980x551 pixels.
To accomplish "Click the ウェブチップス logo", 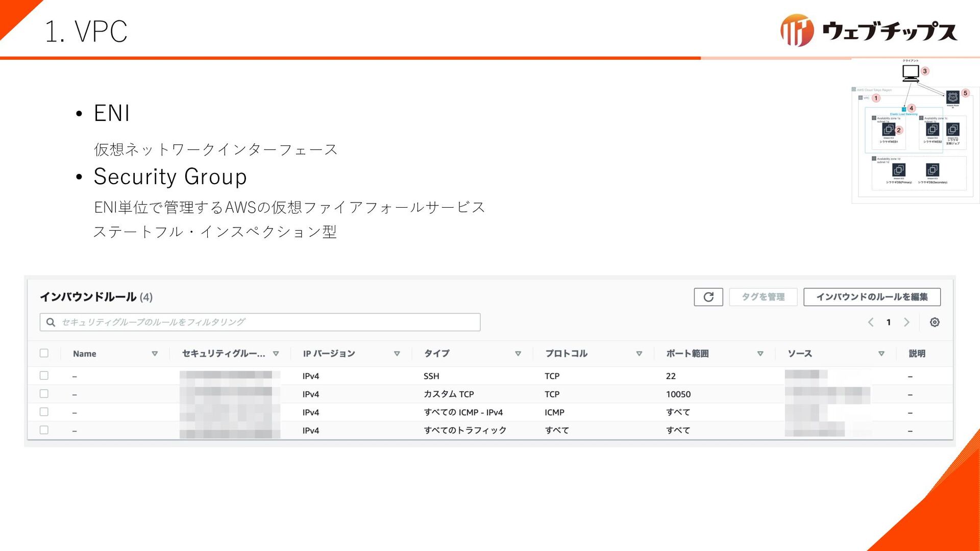I will (869, 31).
